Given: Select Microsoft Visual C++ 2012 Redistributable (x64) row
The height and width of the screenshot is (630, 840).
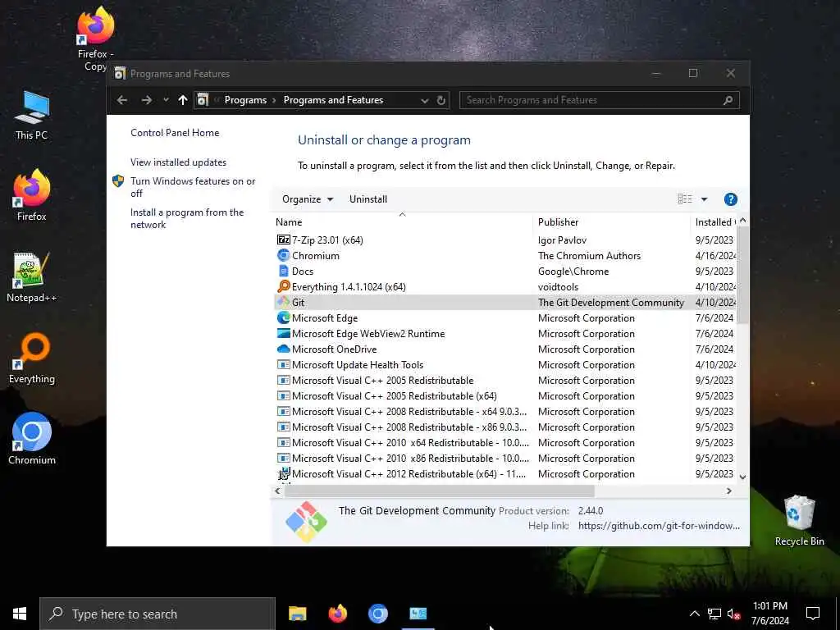Looking at the screenshot, I should coord(505,474).
